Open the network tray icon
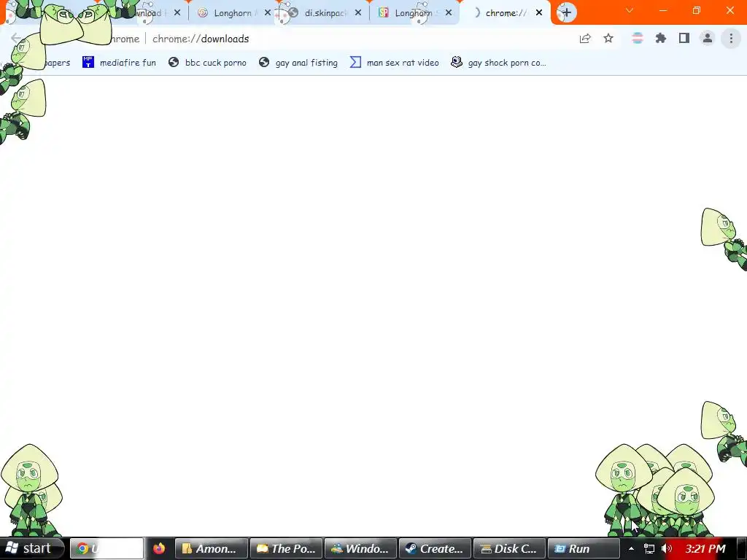 pyautogui.click(x=649, y=548)
